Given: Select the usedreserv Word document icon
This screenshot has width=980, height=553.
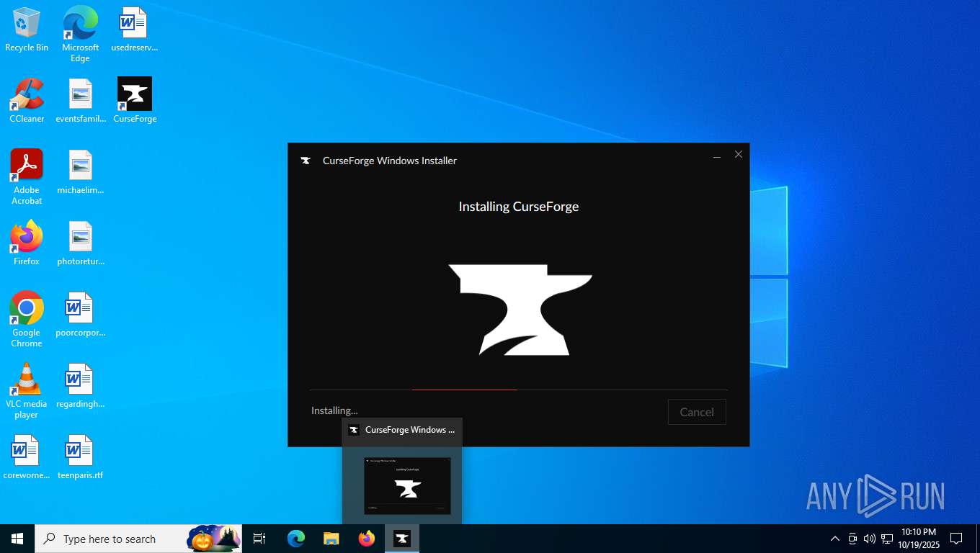Looking at the screenshot, I should tap(134, 30).
